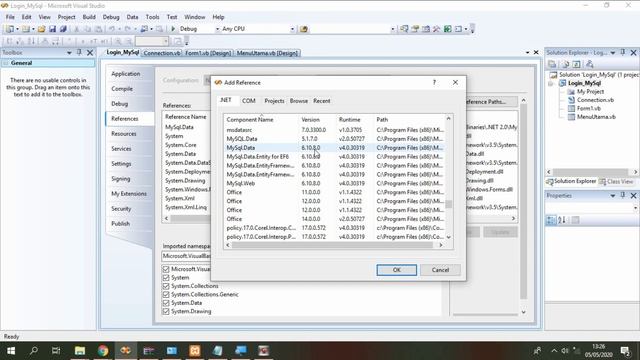Toggle the Microsoft.VisualBasic namespace checkbox
Image resolution: width=640 pixels, height=360 pixels.
[166, 269]
